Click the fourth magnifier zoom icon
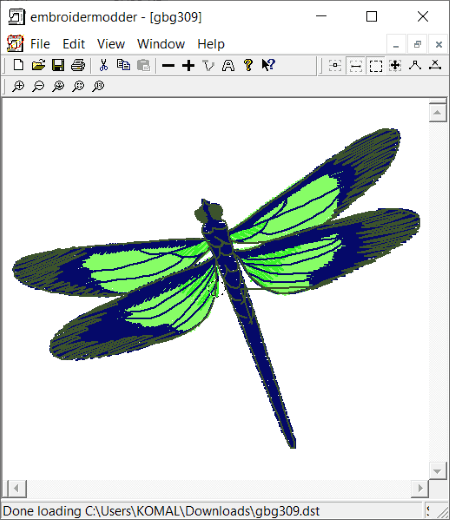The image size is (450, 520). (78, 86)
